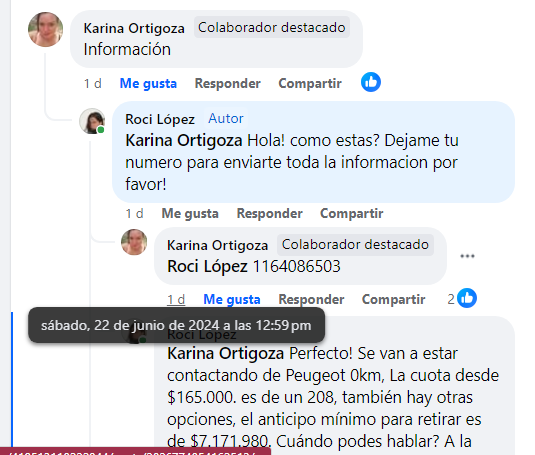Click Karina Ortigoza's small avatar on the phone number reply

click(134, 242)
